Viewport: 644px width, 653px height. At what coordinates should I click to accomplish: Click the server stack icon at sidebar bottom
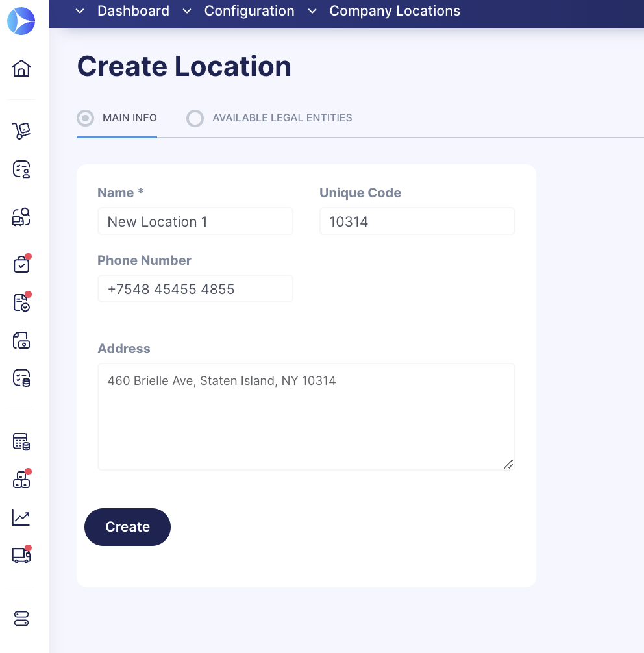(x=21, y=619)
